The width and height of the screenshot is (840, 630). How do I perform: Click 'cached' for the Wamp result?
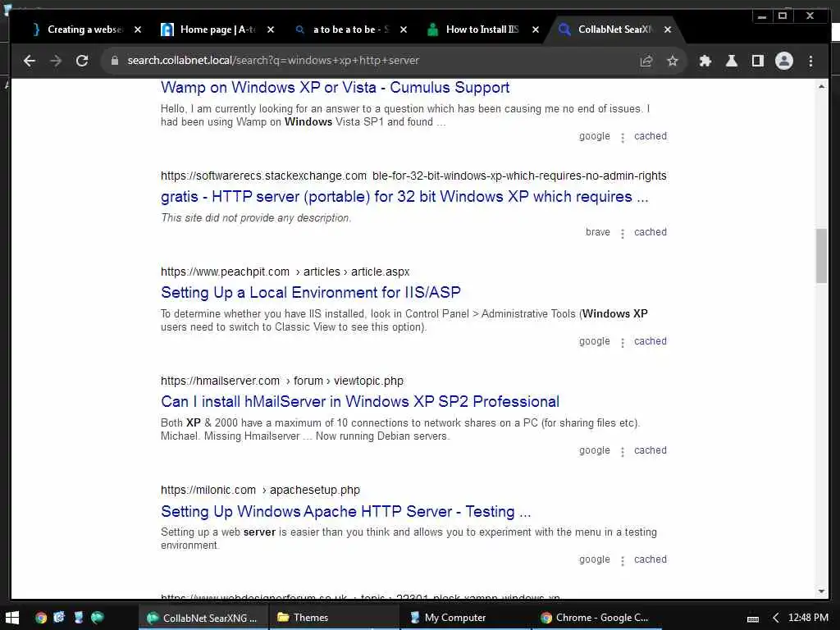(x=651, y=136)
